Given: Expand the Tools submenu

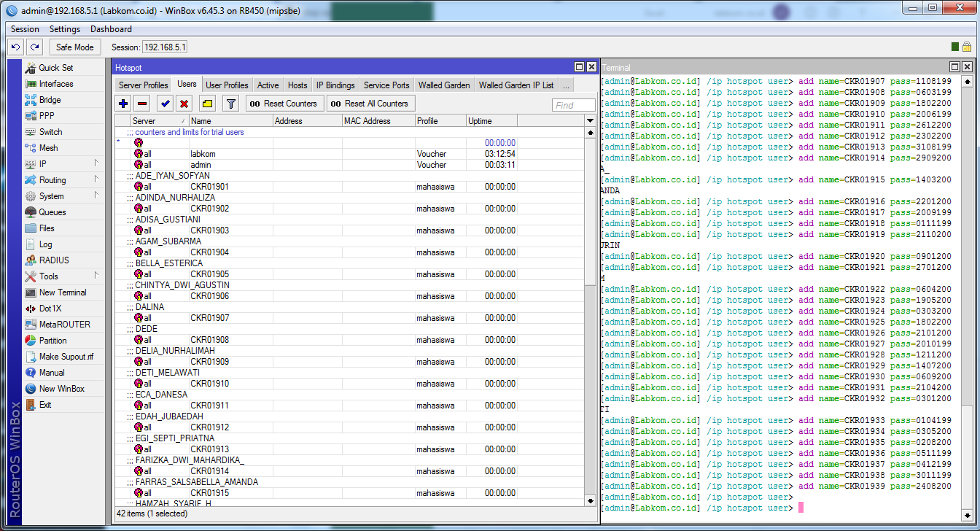Looking at the screenshot, I should [96, 276].
